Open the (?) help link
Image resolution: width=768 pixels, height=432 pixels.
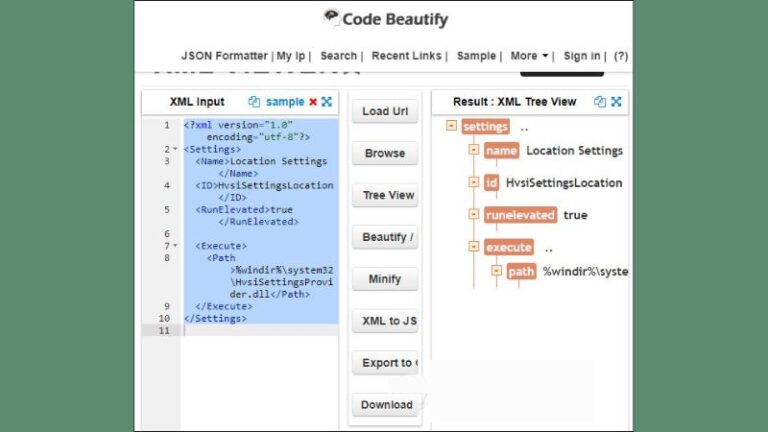pyautogui.click(x=621, y=56)
